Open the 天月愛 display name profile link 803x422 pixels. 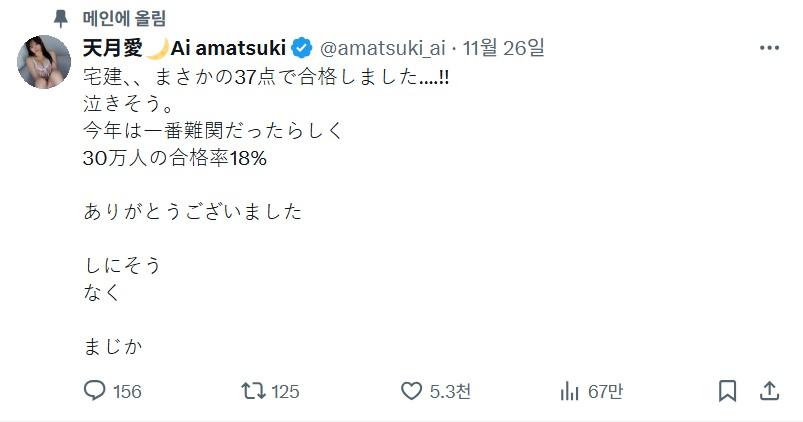(112, 48)
